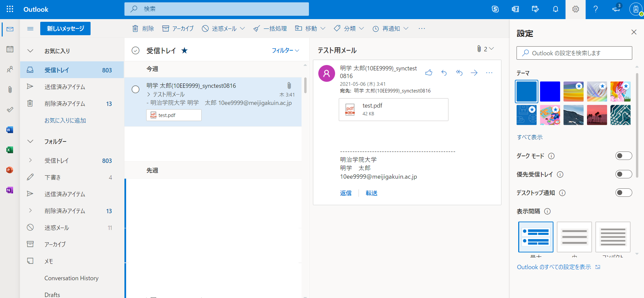Click アーカイブ in the toolbar
The height and width of the screenshot is (298, 644).
pyautogui.click(x=178, y=28)
